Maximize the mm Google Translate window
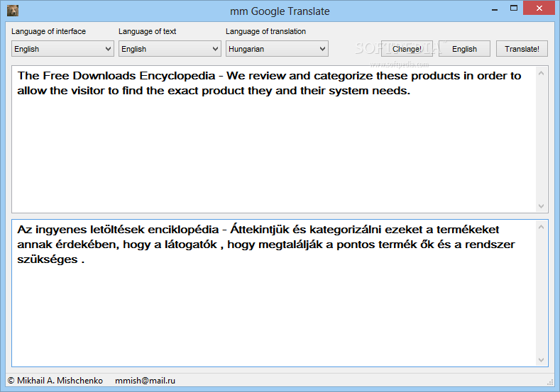This screenshot has height=392, width=560. [514, 9]
